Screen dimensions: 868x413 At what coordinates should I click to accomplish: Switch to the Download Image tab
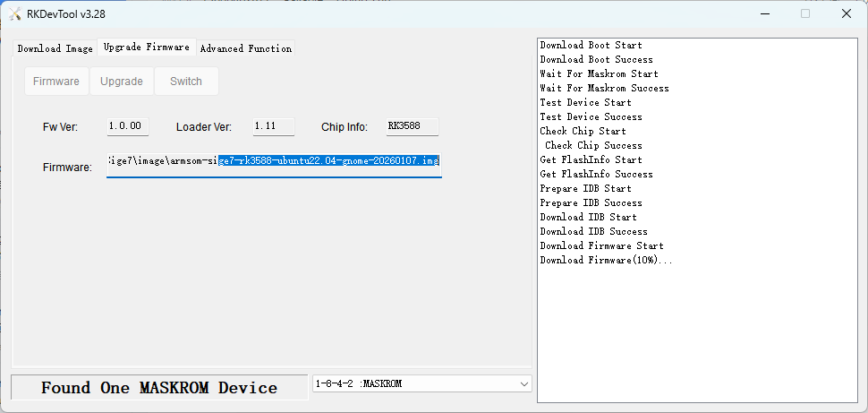55,48
